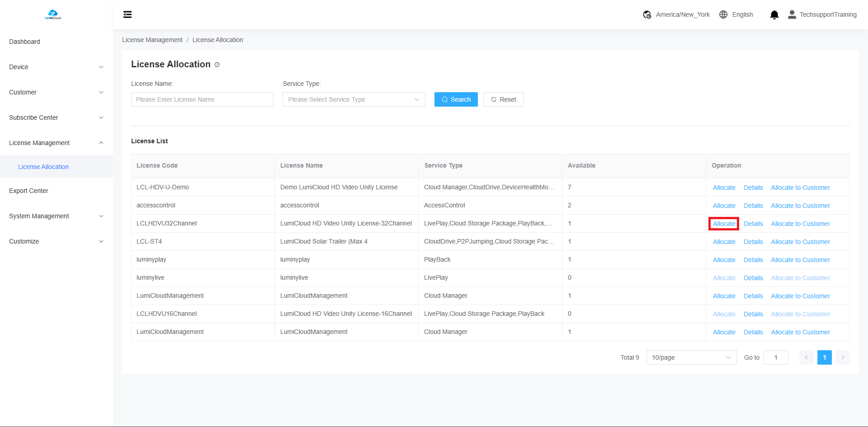Focus the License Name input field
Screen dimensions: 868x427
click(x=202, y=99)
